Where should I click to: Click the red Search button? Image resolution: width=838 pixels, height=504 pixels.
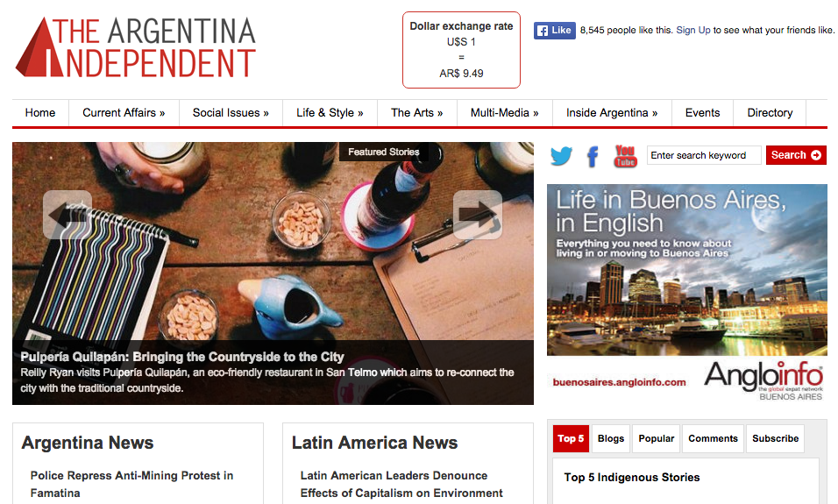click(x=796, y=155)
